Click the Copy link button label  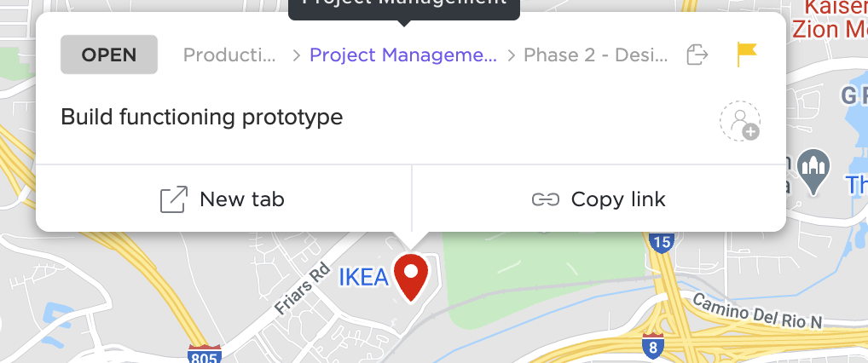tap(617, 199)
